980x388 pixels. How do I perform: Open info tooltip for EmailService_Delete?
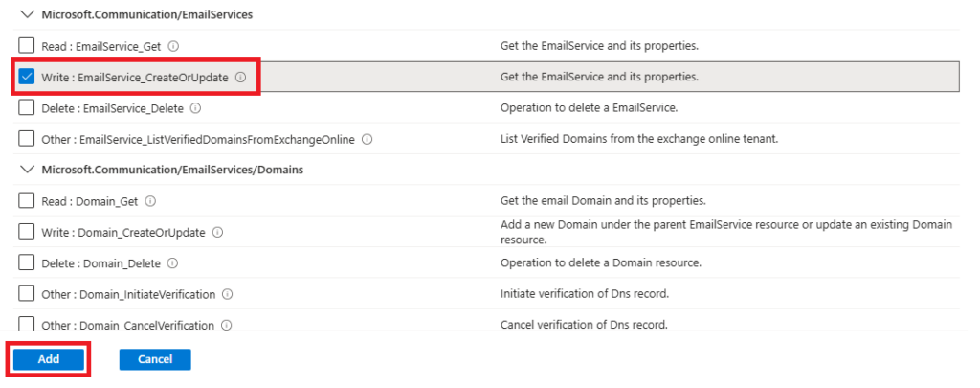click(194, 108)
